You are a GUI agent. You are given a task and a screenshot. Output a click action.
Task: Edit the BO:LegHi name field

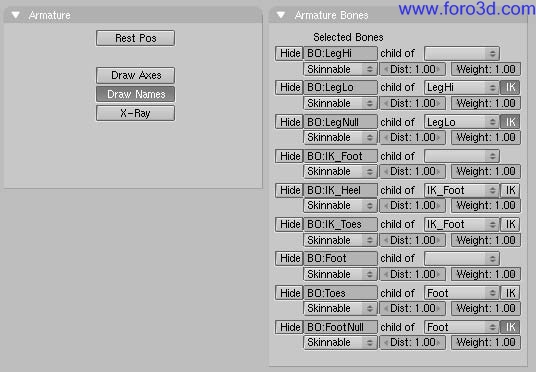(x=340, y=54)
